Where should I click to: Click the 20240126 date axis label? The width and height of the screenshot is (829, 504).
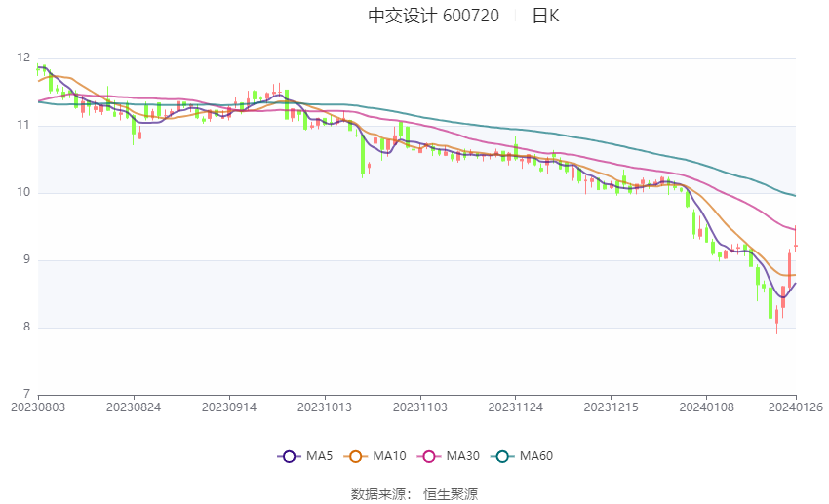(x=796, y=407)
